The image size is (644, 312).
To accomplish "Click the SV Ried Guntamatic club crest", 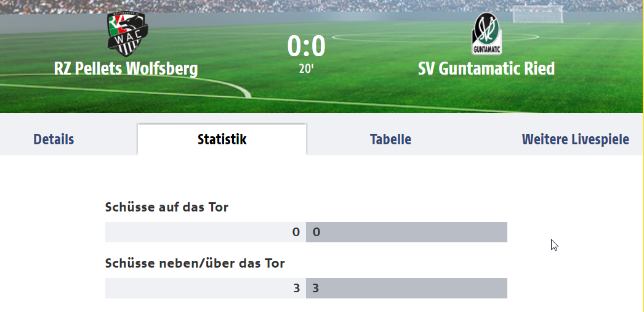I will 487,34.
